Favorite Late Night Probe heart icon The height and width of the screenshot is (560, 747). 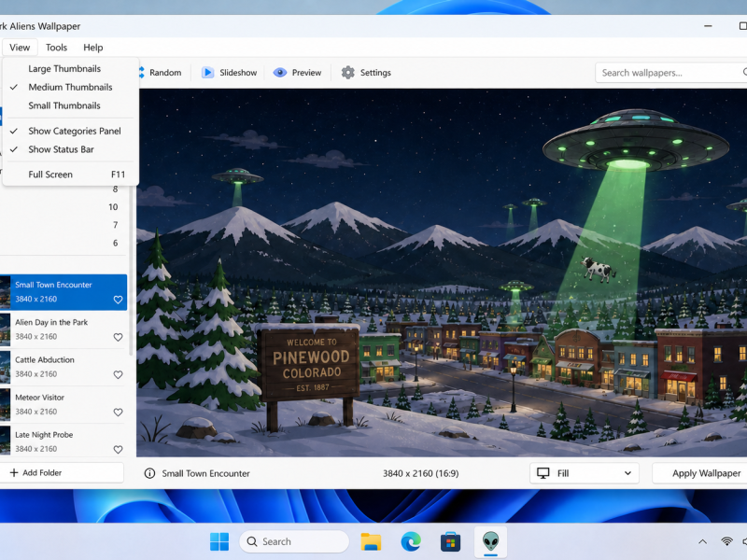tap(119, 450)
